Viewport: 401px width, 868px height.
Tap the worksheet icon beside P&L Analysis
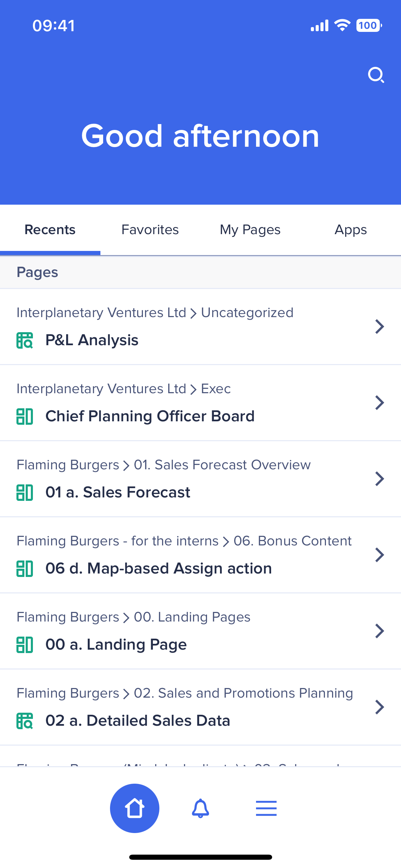25,340
